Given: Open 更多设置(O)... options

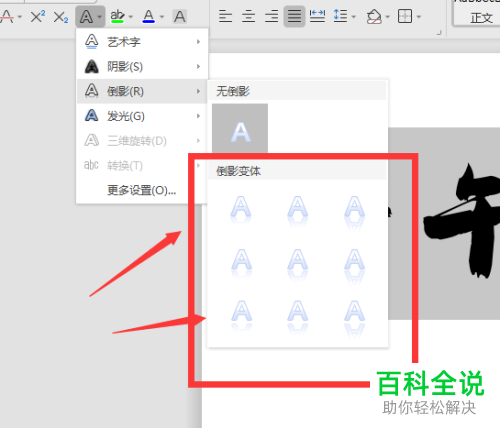Looking at the screenshot, I should tap(141, 190).
